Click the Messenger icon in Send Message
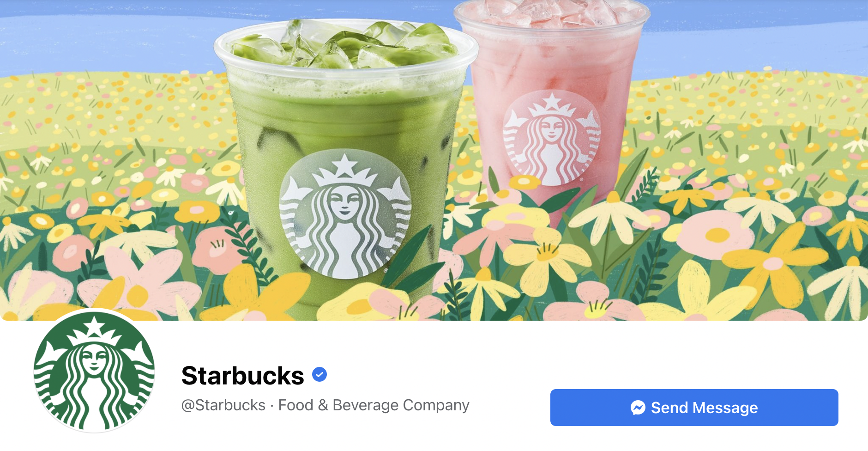868x451 pixels. tap(638, 408)
